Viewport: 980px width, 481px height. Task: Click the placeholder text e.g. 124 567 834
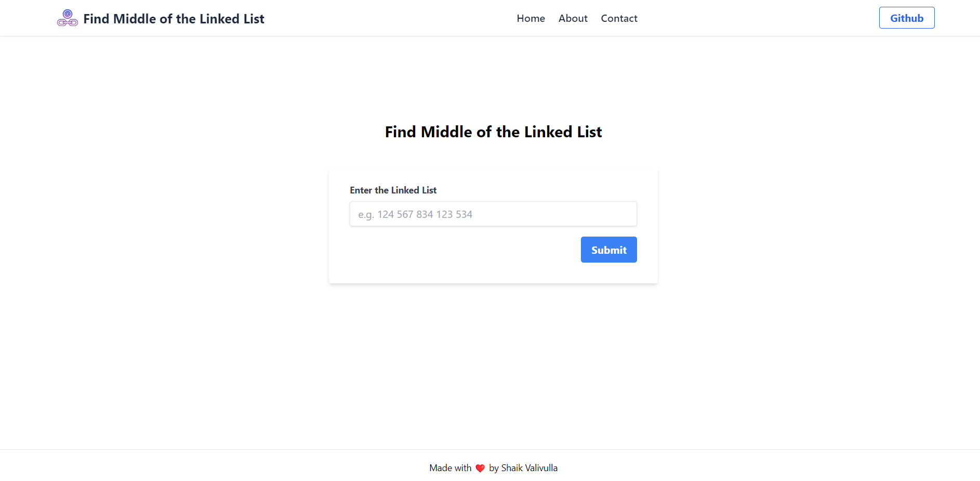415,214
